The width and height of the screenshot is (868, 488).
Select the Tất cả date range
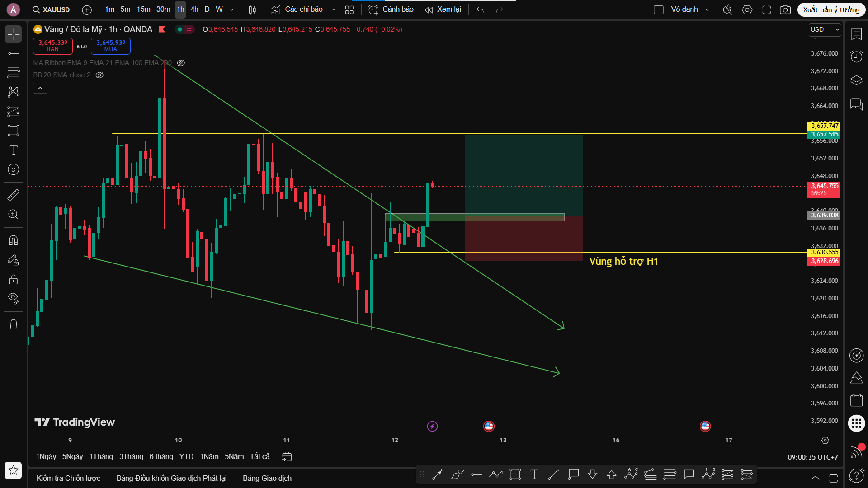tap(259, 457)
